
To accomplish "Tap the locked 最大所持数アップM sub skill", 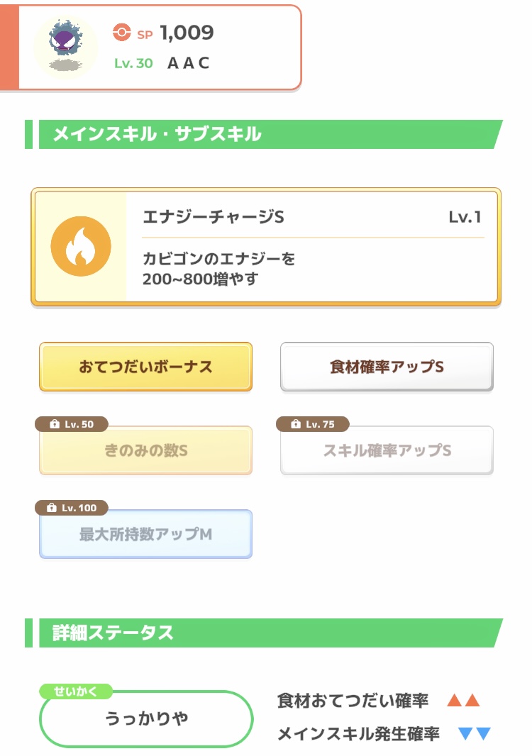I will (x=145, y=534).
